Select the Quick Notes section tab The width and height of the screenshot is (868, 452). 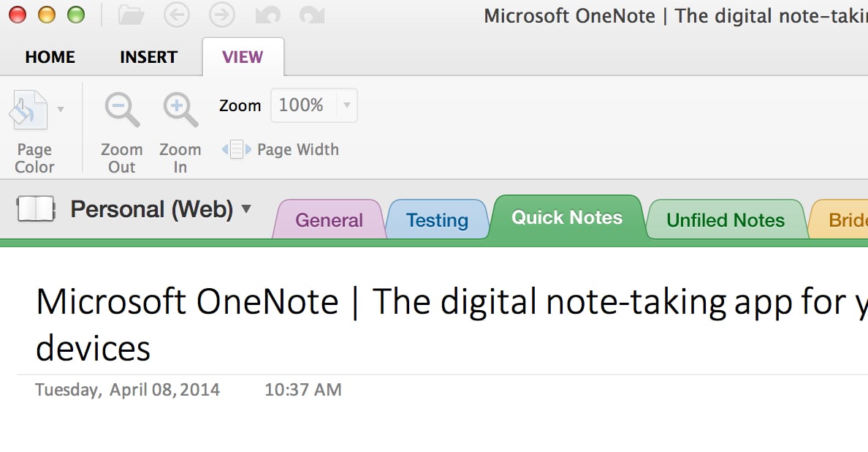(x=567, y=217)
